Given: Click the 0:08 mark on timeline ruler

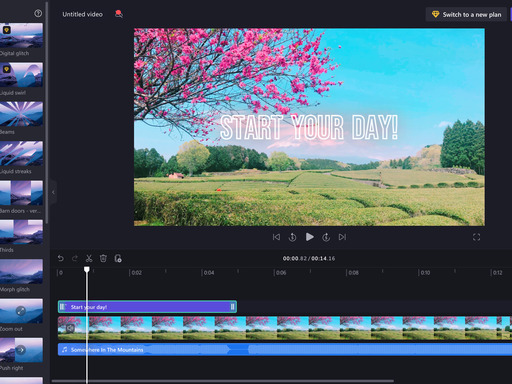Looking at the screenshot, I should tap(352, 273).
